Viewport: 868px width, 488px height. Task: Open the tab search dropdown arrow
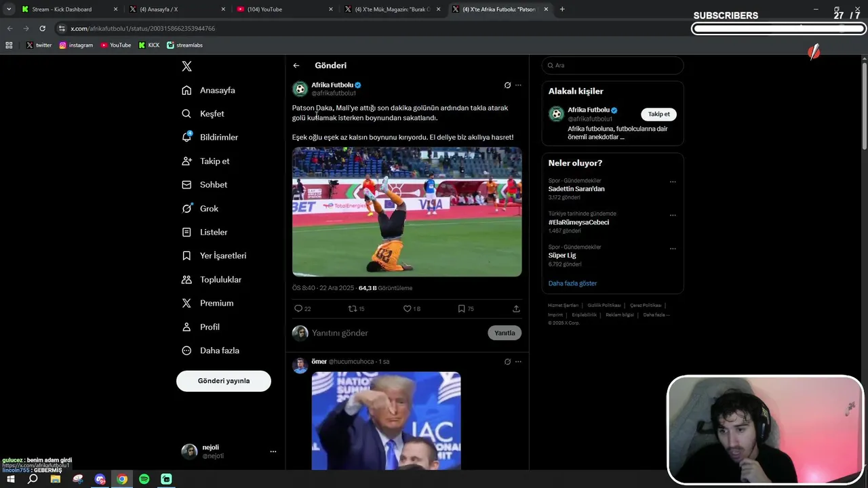pyautogui.click(x=9, y=9)
